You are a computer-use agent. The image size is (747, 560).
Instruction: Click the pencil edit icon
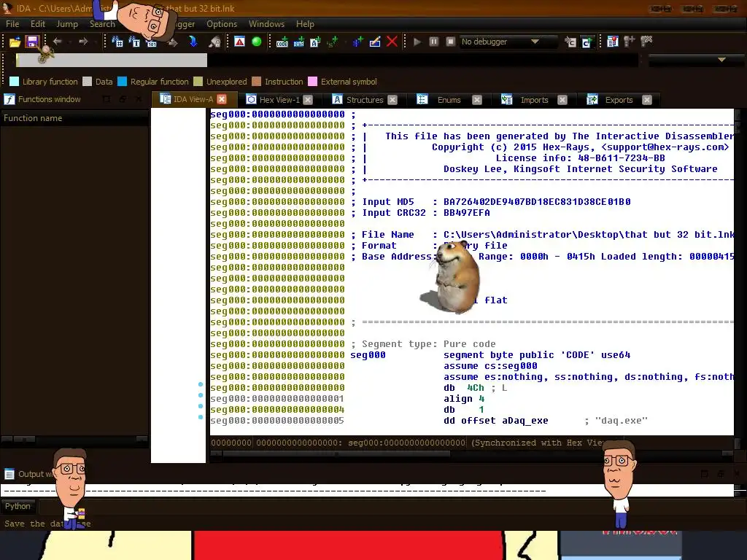pos(375,42)
